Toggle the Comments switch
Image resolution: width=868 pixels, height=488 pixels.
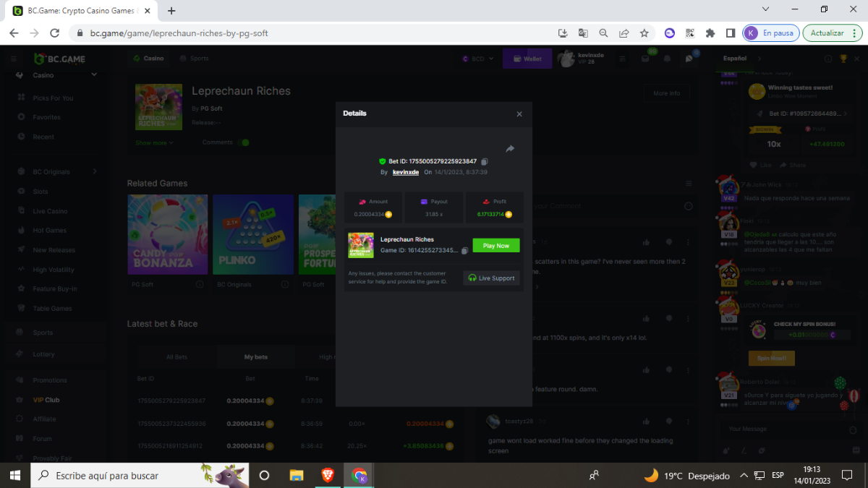click(244, 142)
